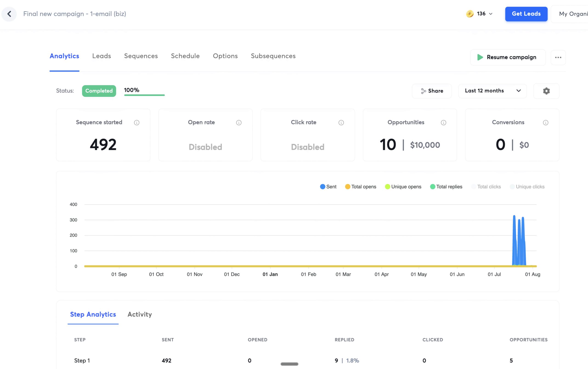Switch to the Sequences tab

click(x=141, y=56)
